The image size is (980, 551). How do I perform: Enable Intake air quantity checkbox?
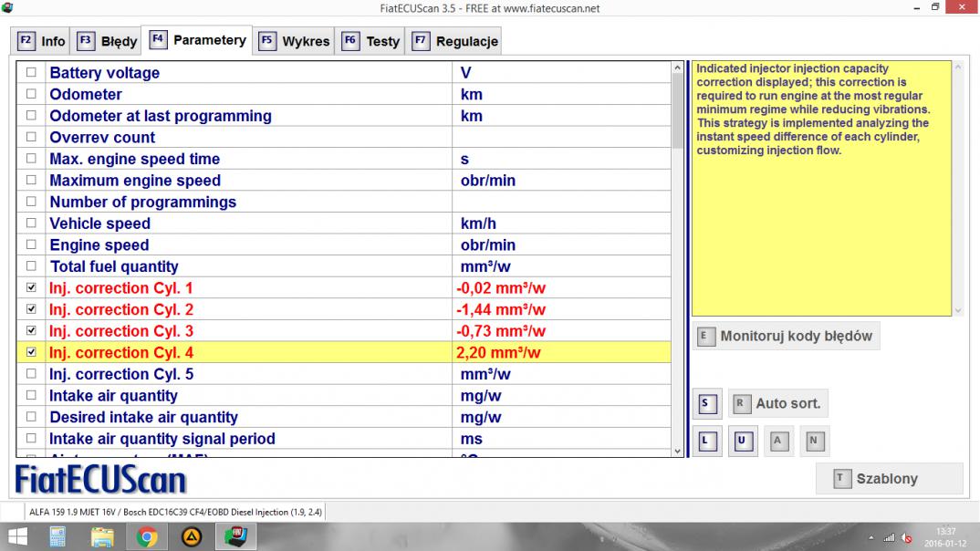click(x=31, y=395)
